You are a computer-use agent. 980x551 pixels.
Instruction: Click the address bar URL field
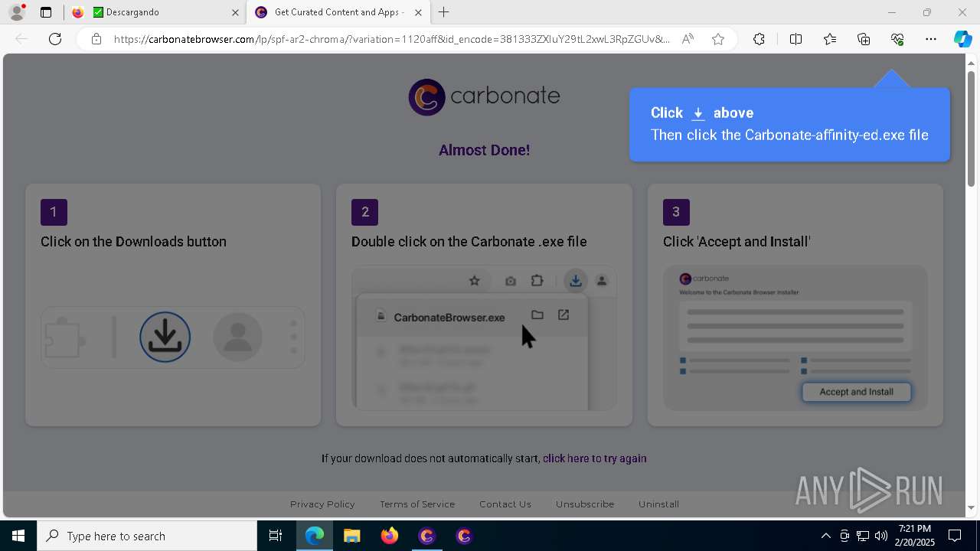[391, 39]
